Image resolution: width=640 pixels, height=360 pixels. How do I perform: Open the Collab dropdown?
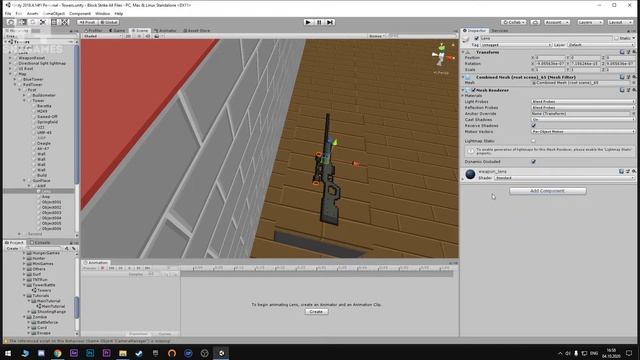(x=513, y=22)
